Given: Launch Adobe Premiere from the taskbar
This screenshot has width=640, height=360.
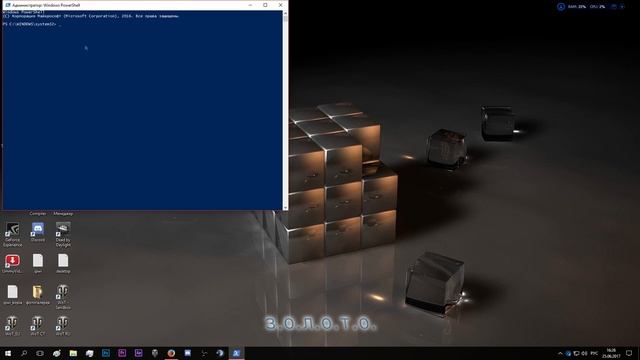Looking at the screenshot, I should click(122, 353).
